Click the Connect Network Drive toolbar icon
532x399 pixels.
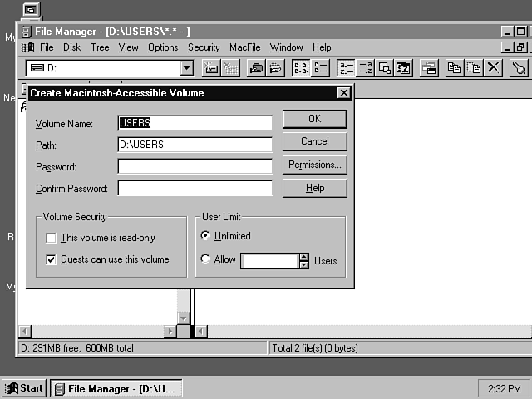point(211,68)
